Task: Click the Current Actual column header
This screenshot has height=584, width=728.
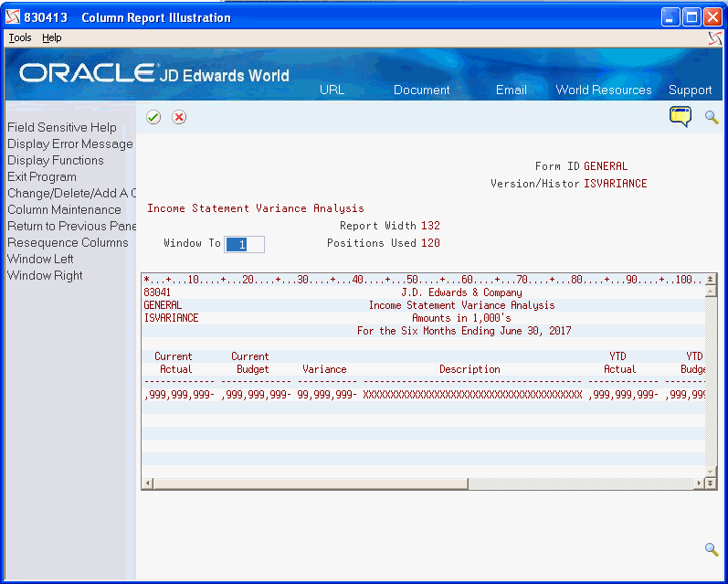Action: (174, 363)
